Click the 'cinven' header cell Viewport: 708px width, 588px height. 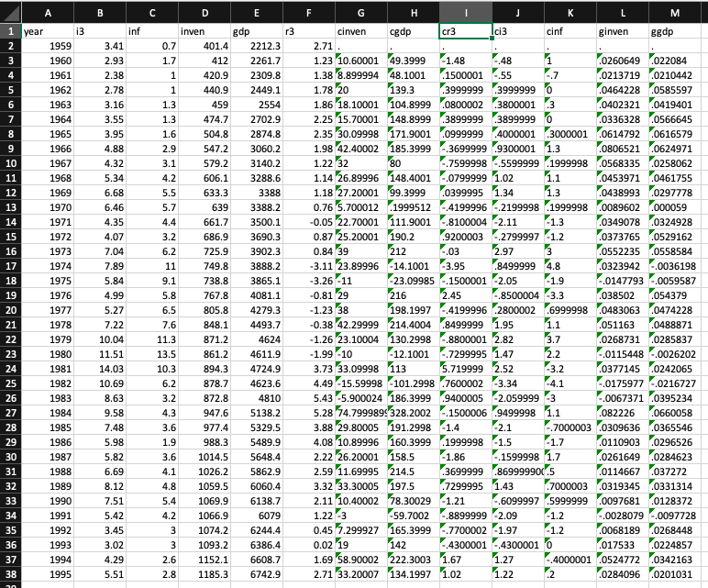[x=361, y=31]
